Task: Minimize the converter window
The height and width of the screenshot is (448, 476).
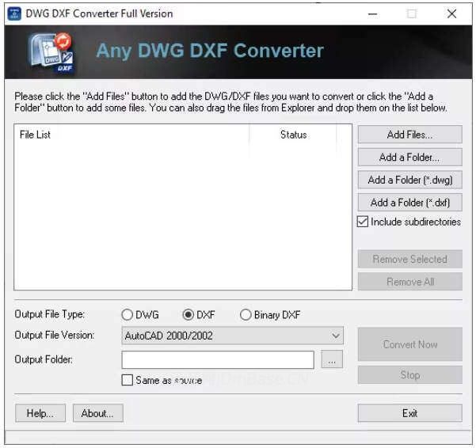Action: coord(372,13)
